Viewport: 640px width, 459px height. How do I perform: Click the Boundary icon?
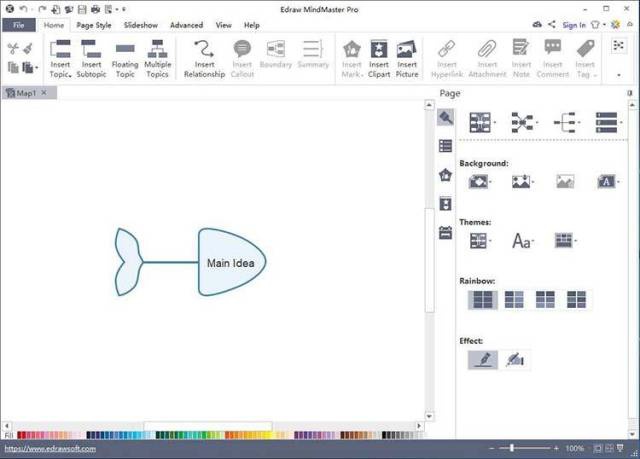[x=276, y=49]
